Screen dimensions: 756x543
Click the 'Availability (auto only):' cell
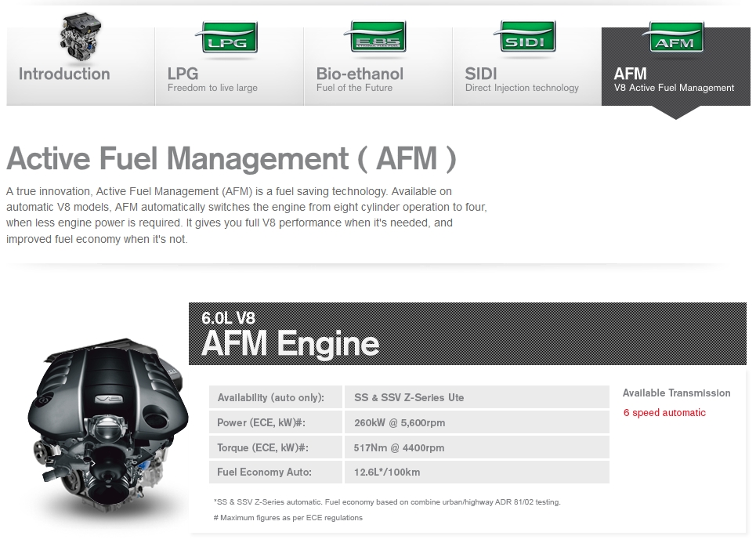[x=276, y=397]
